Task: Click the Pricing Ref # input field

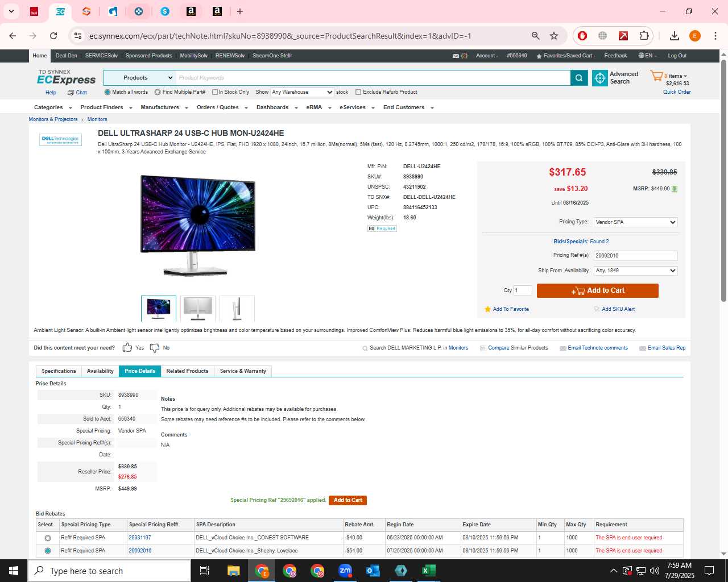Action: point(635,256)
